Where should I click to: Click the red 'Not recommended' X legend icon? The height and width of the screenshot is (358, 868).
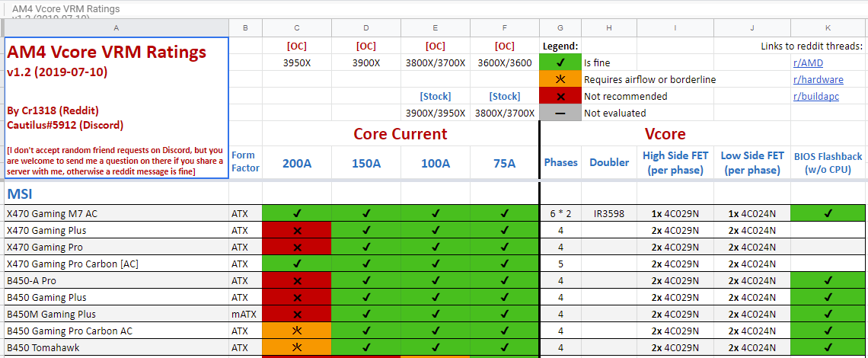tap(560, 96)
